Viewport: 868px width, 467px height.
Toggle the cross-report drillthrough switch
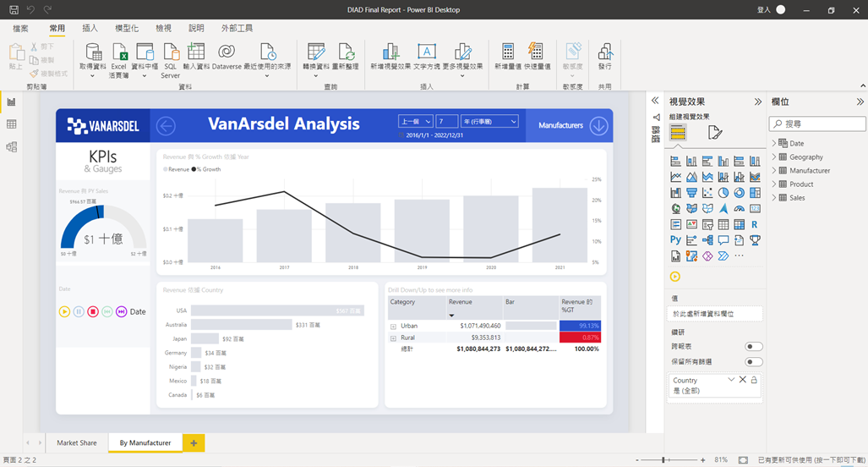pyautogui.click(x=753, y=346)
